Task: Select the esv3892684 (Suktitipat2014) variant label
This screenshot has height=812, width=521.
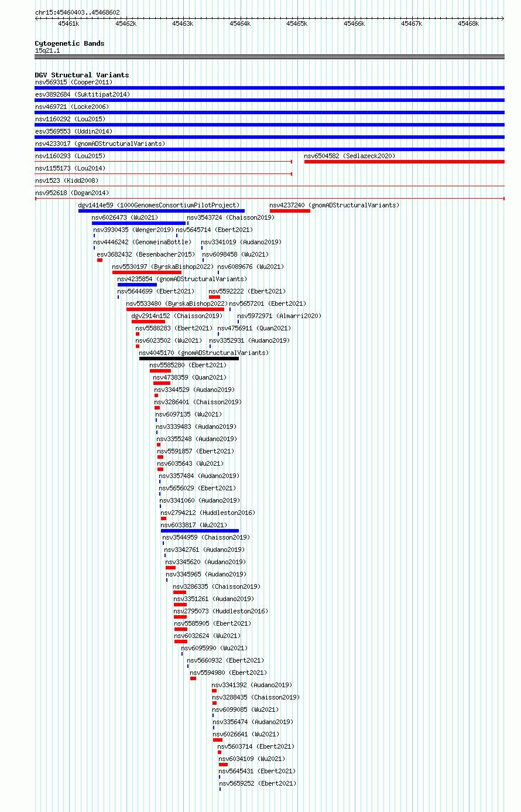Action: coord(83,95)
